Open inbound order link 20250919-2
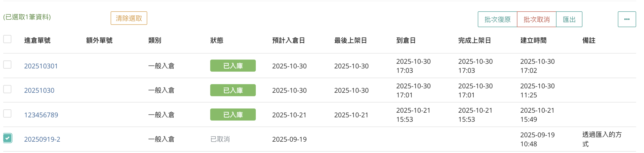 tap(42, 139)
